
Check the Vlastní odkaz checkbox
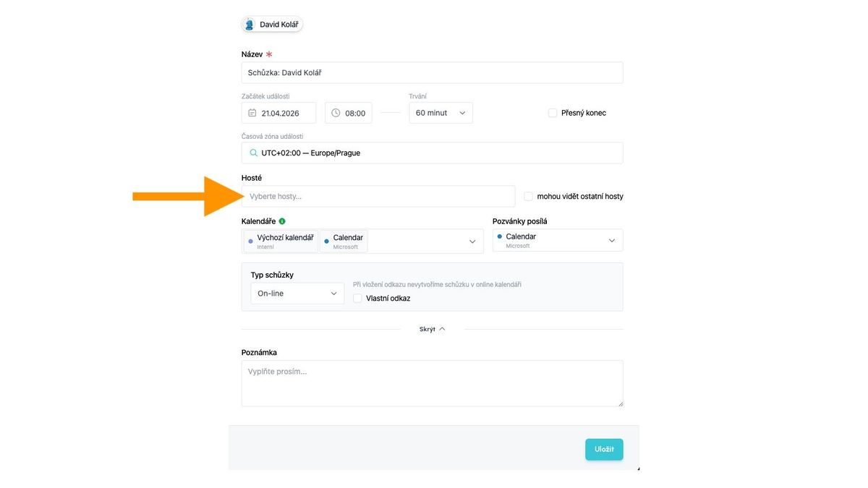coord(357,298)
